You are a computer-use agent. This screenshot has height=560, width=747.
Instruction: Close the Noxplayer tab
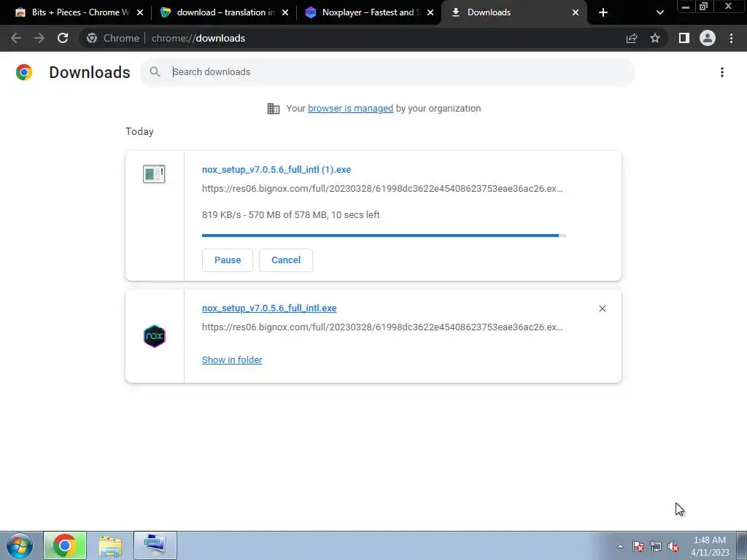pyautogui.click(x=430, y=12)
